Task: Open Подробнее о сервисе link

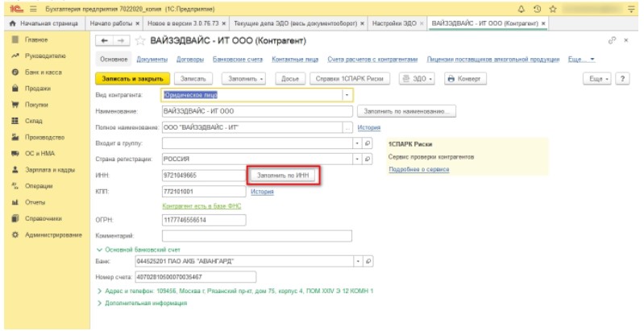Action: (419, 169)
